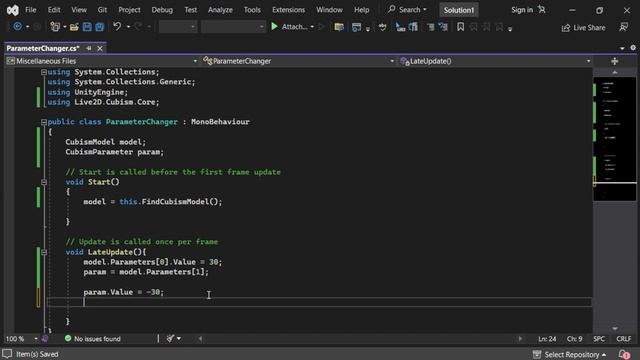
Task: Open the Git menu
Action: pyautogui.click(x=102, y=10)
